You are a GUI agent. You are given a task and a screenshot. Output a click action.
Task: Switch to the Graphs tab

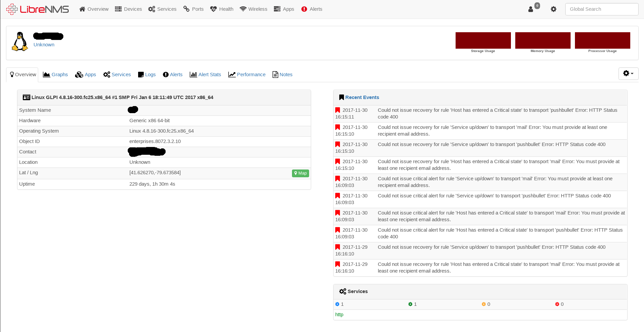(x=55, y=75)
